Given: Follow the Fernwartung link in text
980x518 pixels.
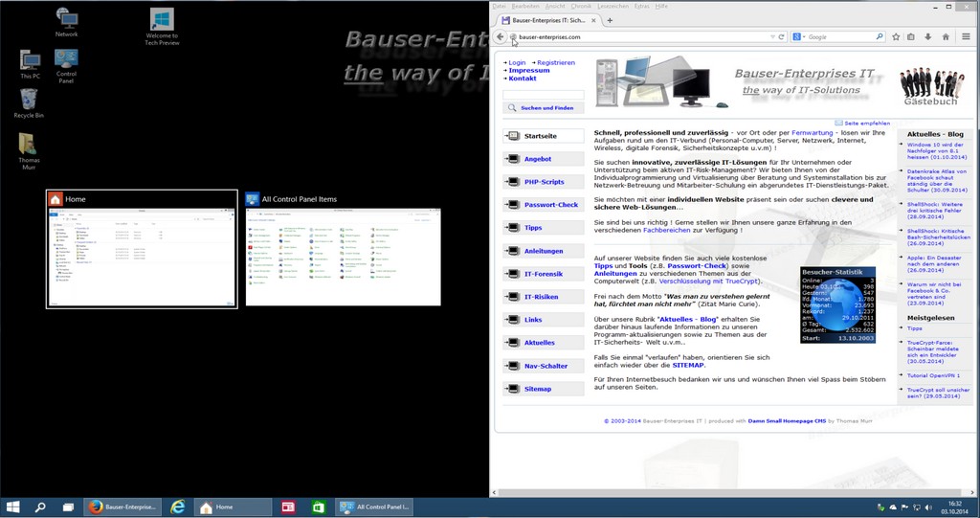Looking at the screenshot, I should click(812, 133).
